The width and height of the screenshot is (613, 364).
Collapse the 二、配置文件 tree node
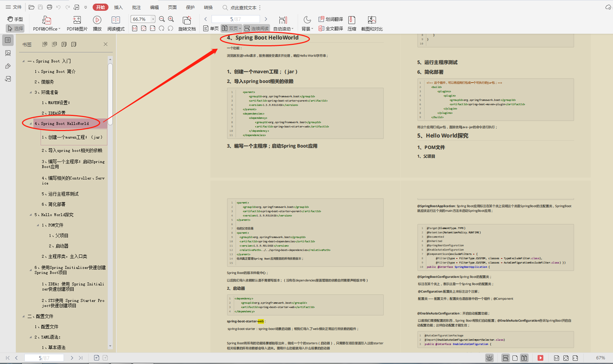(x=24, y=316)
